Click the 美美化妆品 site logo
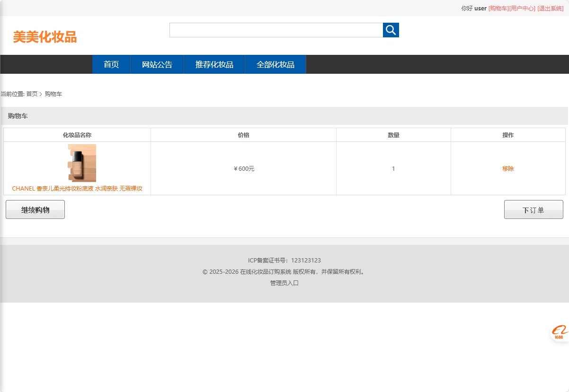569x392 pixels. click(x=46, y=37)
